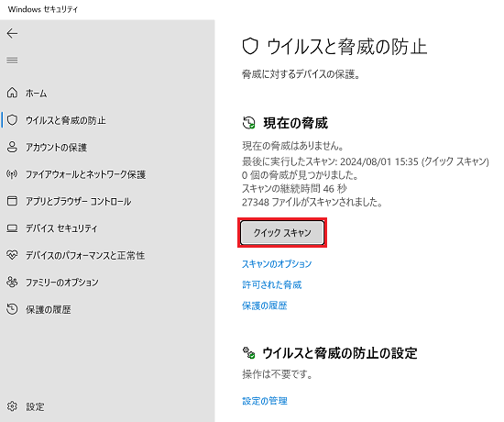
Task: Click the gears icon beside 防止の設定 heading
Action: [x=248, y=353]
